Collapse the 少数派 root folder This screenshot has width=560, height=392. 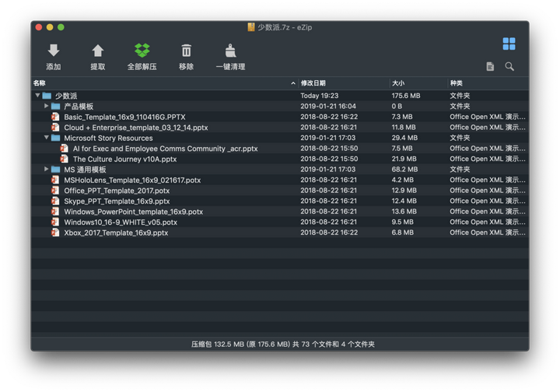[x=37, y=96]
